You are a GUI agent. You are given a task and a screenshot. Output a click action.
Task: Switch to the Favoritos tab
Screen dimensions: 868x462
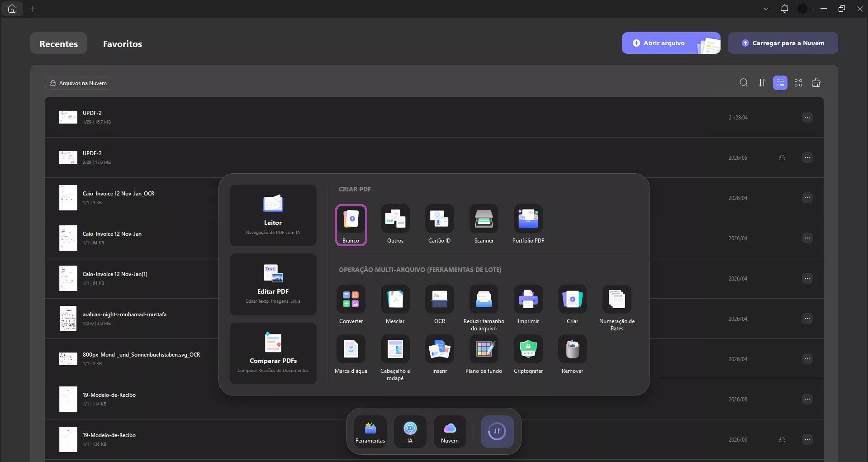pos(123,43)
